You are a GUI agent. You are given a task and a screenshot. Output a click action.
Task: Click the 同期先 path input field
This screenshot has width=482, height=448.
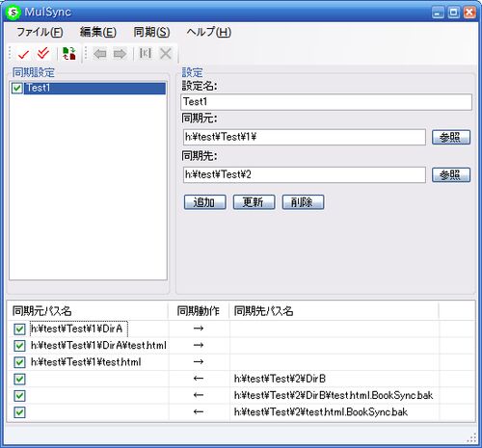[305, 175]
